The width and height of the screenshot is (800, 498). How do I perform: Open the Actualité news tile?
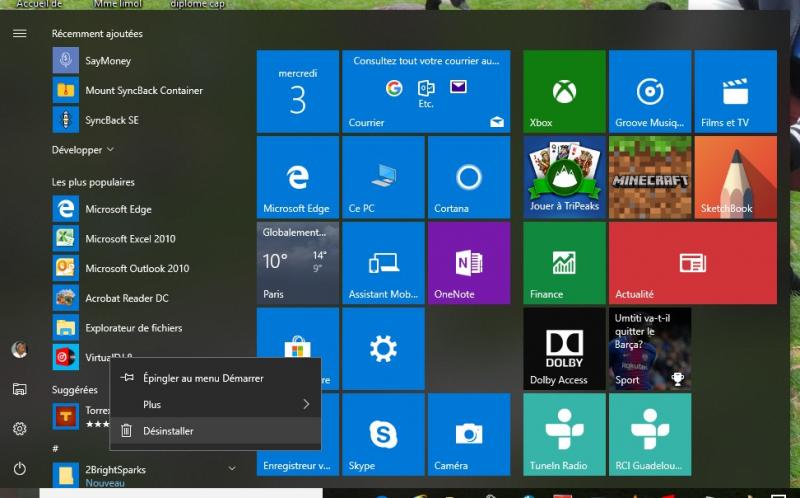point(693,263)
